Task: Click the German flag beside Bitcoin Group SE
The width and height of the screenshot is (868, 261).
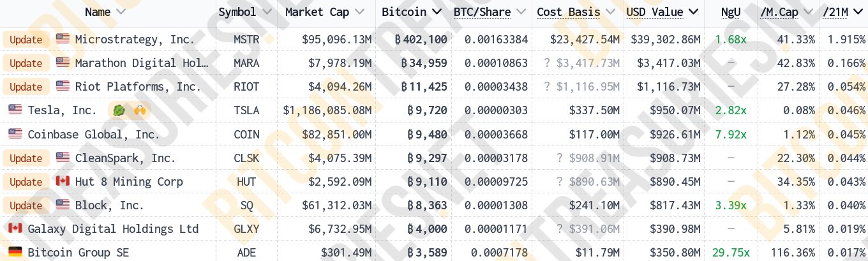Action: tap(15, 253)
